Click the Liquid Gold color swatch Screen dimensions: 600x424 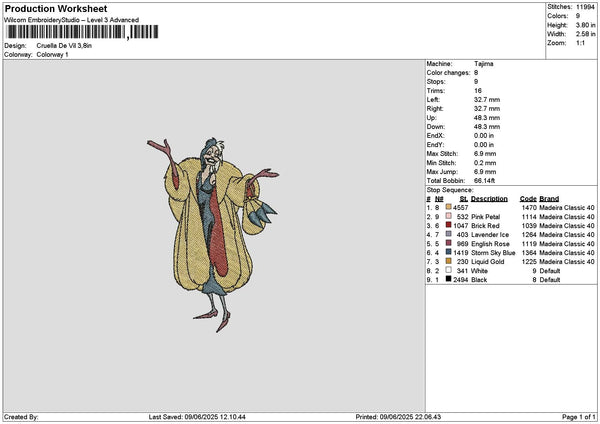[449, 261]
